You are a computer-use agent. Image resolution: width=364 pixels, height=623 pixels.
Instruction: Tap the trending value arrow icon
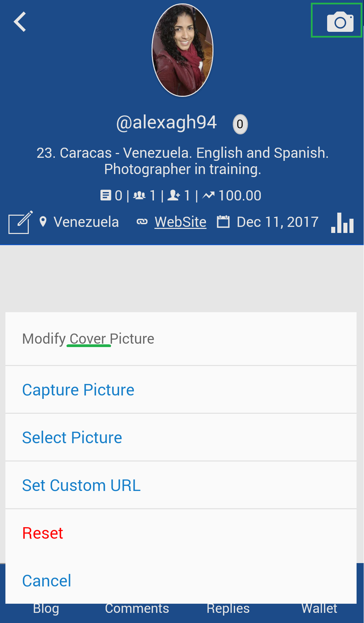208,195
